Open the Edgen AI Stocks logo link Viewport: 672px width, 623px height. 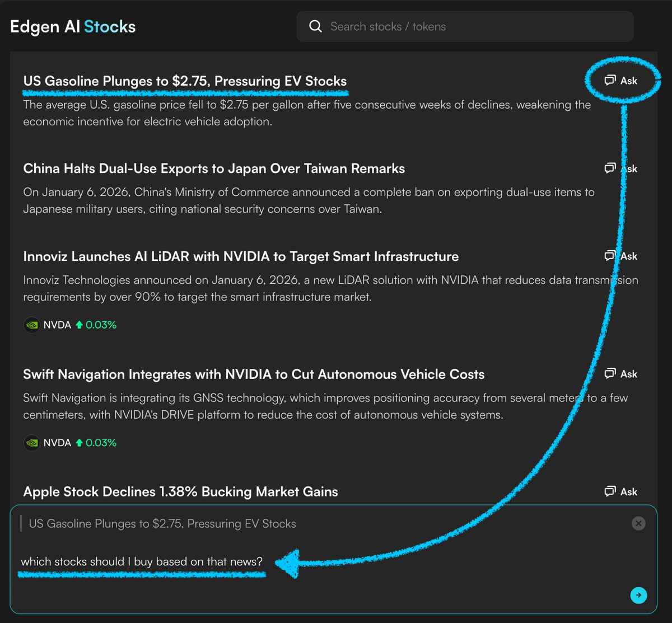(73, 26)
